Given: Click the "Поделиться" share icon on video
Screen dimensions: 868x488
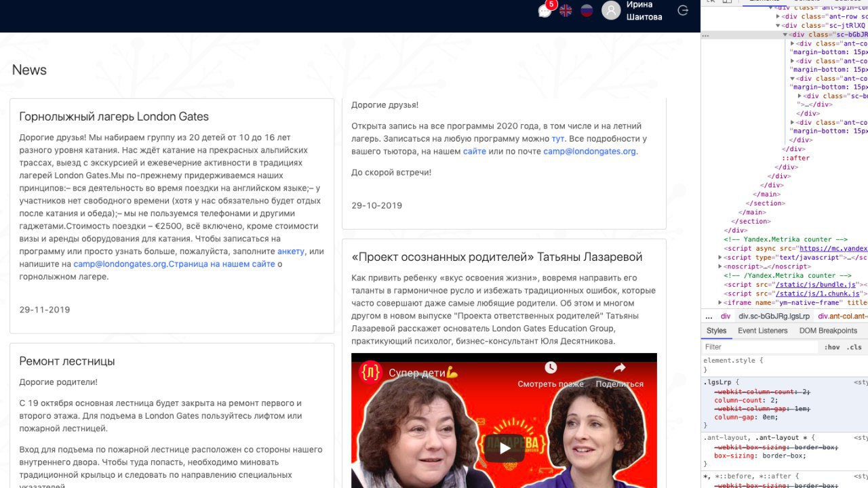Looking at the screenshot, I should (619, 367).
